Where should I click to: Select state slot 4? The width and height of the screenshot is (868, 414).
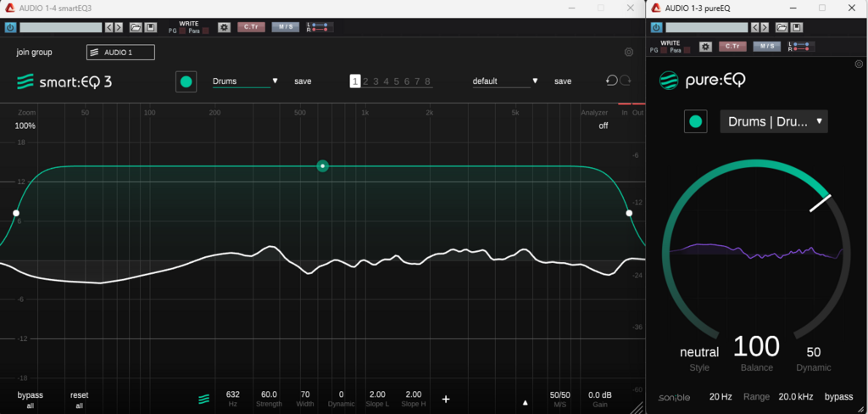click(386, 81)
